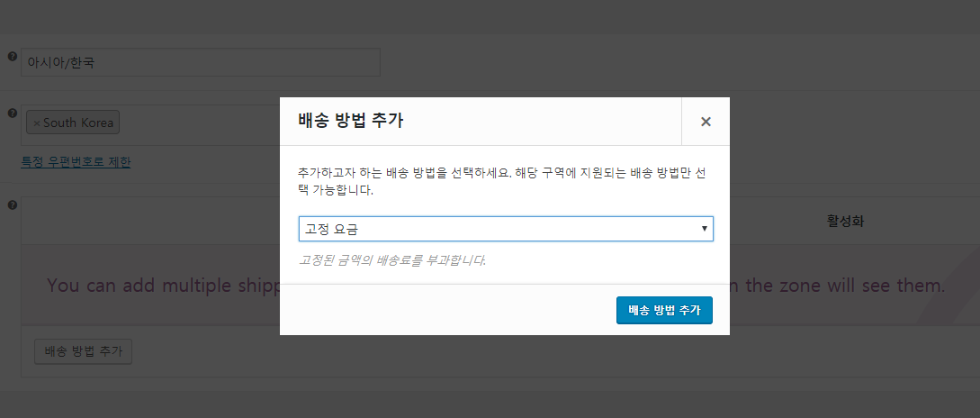Remove the South Korea region tag via its ×
980x418 pixels.
click(x=36, y=123)
